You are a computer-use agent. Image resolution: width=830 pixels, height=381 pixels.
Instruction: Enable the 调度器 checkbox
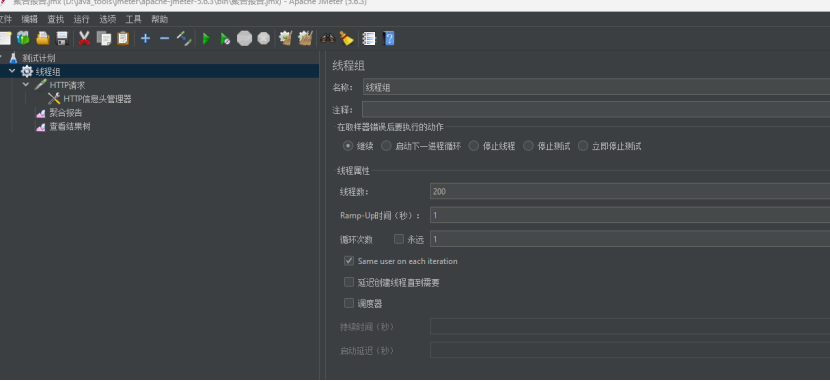pos(349,304)
